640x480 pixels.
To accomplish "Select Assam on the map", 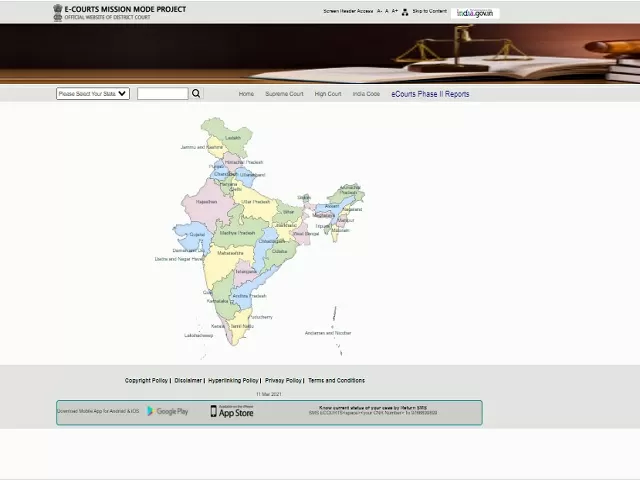I will coord(332,206).
